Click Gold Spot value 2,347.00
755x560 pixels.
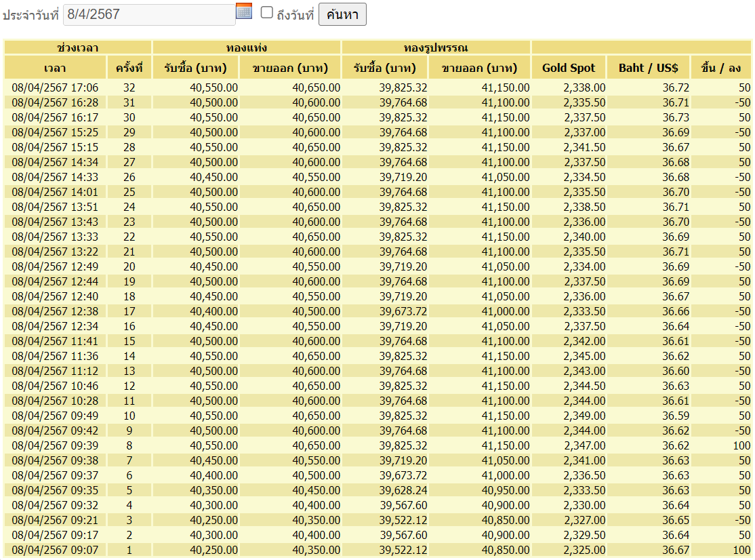tap(584, 446)
